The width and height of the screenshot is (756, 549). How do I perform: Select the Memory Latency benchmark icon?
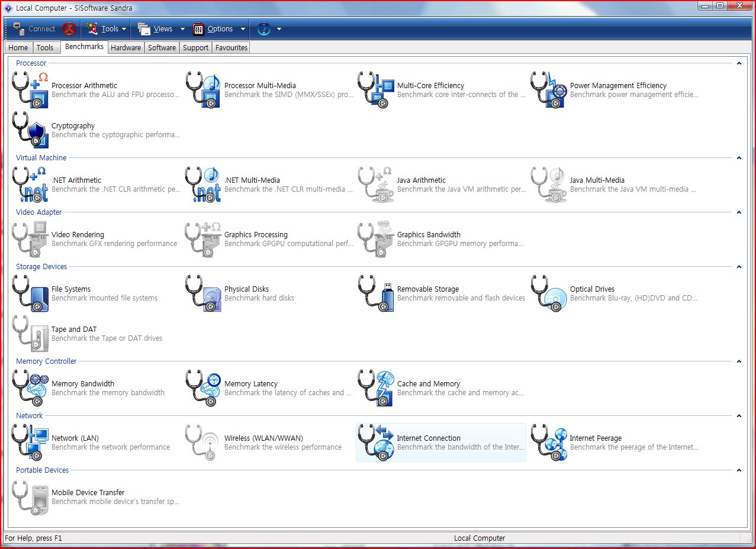pyautogui.click(x=203, y=388)
